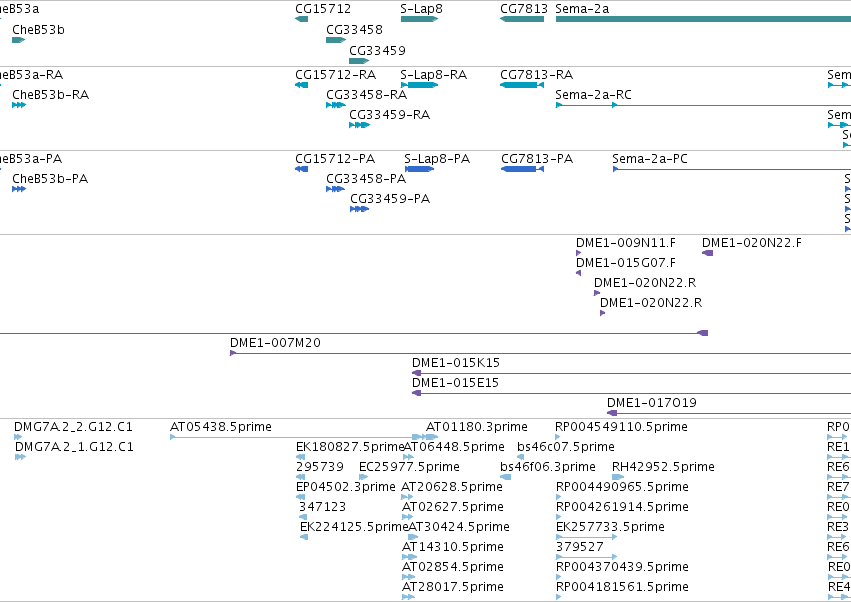Click the CG33458 gene label
Viewport: 851px width, 602px height.
pyautogui.click(x=354, y=29)
